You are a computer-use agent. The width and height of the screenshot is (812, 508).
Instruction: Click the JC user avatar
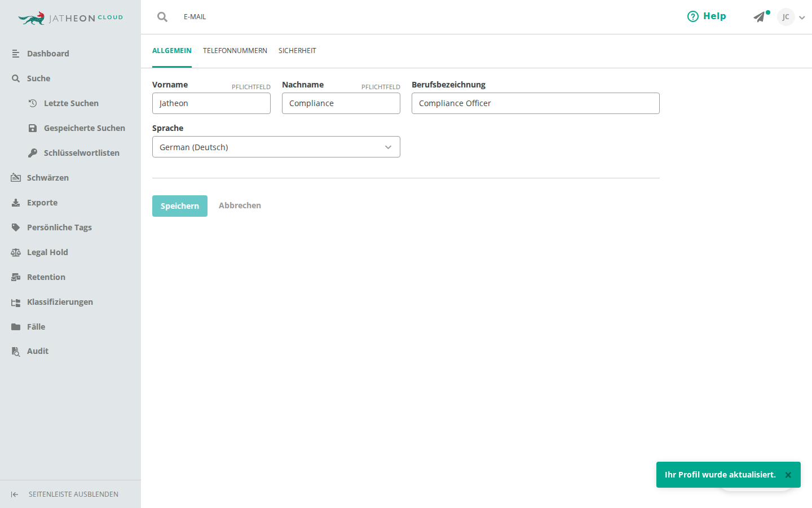(x=785, y=17)
